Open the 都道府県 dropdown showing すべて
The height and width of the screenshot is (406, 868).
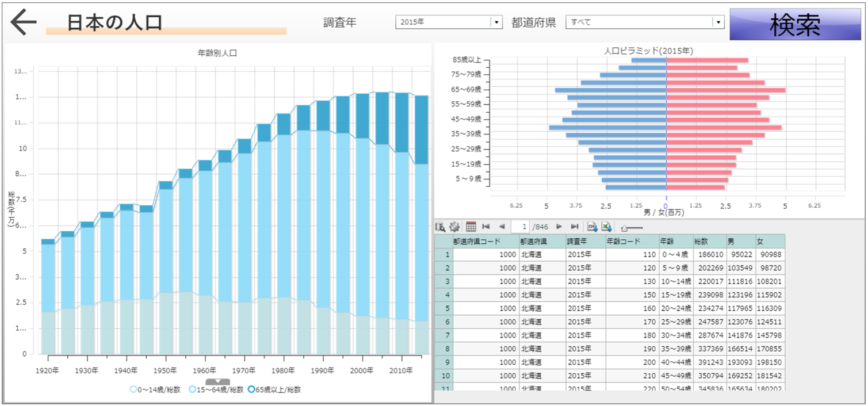point(645,22)
